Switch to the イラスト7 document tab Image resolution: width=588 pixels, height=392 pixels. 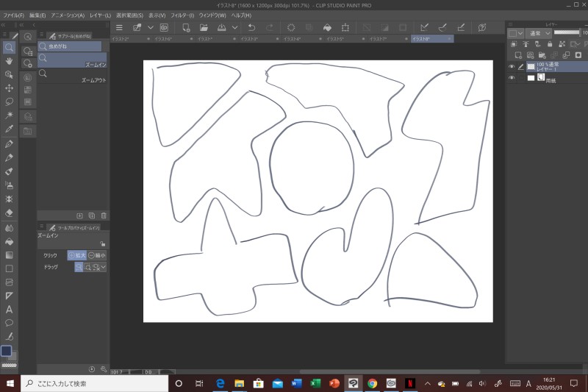379,38
